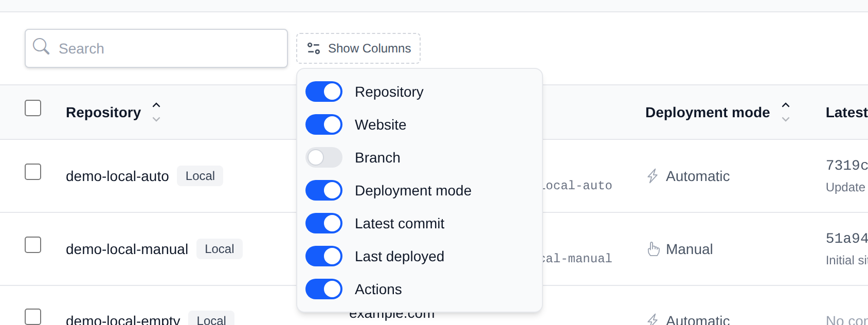Viewport: 868px width, 325px height.
Task: Click the Last deployed label in the columns menu
Action: pyautogui.click(x=400, y=256)
